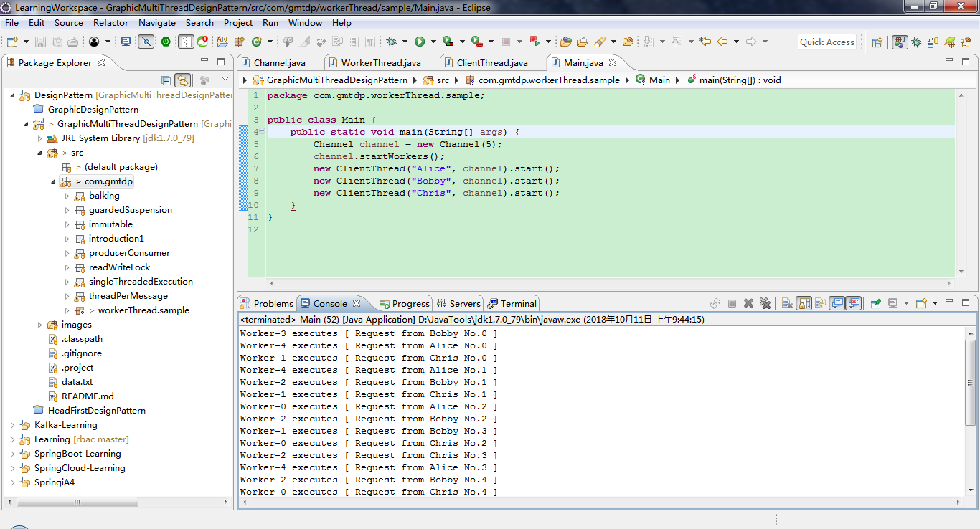Viewport: 980px width, 529px height.
Task: Toggle Link with Editor in Package Explorer
Action: [182, 80]
